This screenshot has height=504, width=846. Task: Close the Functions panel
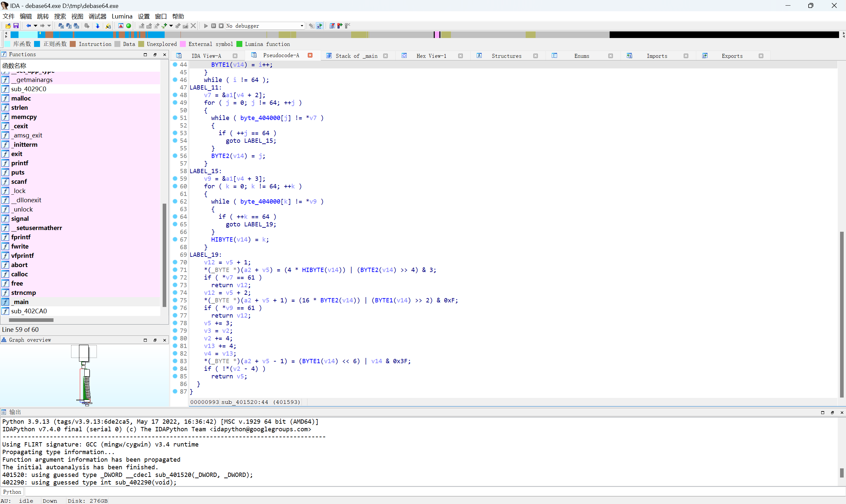point(165,54)
